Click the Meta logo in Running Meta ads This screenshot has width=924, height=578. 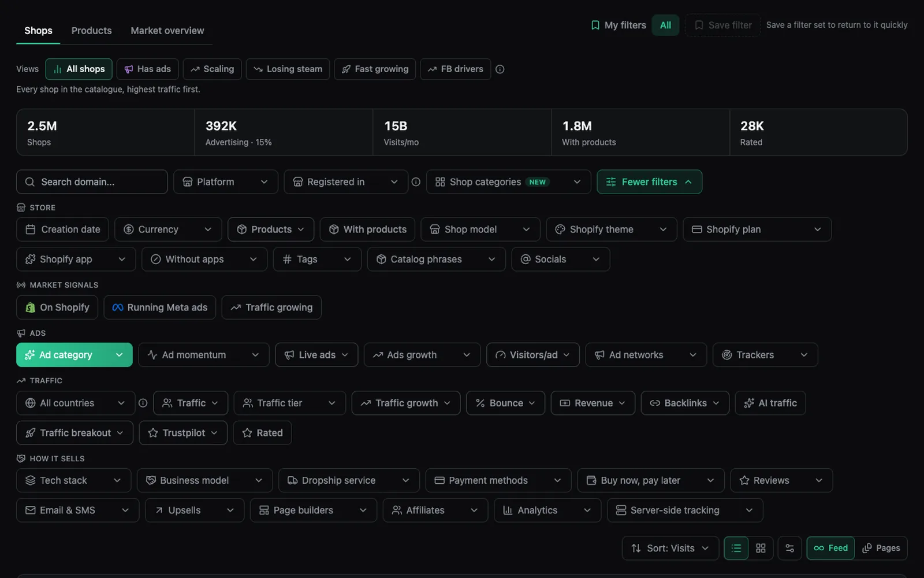118,307
